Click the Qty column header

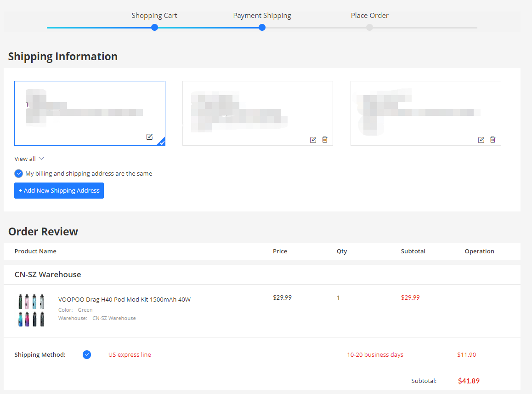coord(342,251)
